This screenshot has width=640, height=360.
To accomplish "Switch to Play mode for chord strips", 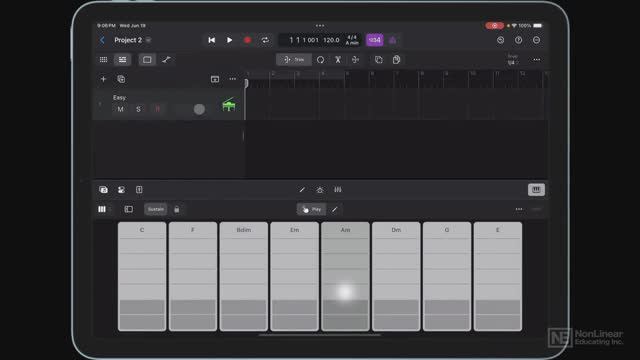I will 311,209.
